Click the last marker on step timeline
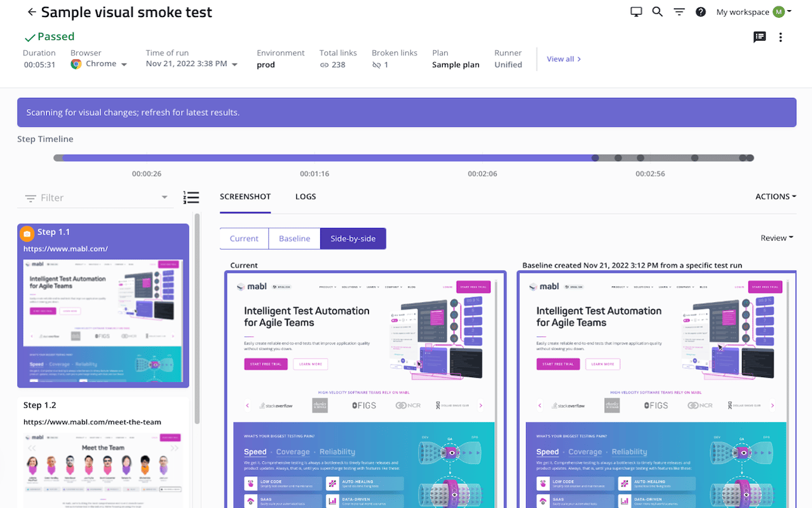This screenshot has width=812, height=508. coord(750,158)
